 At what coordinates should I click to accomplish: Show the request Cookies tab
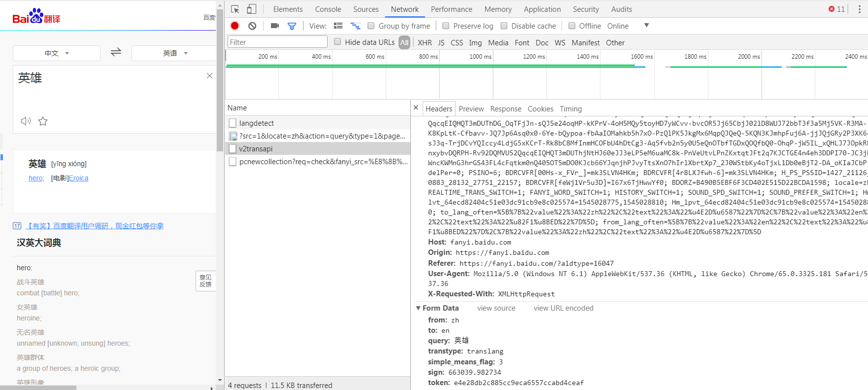[541, 109]
